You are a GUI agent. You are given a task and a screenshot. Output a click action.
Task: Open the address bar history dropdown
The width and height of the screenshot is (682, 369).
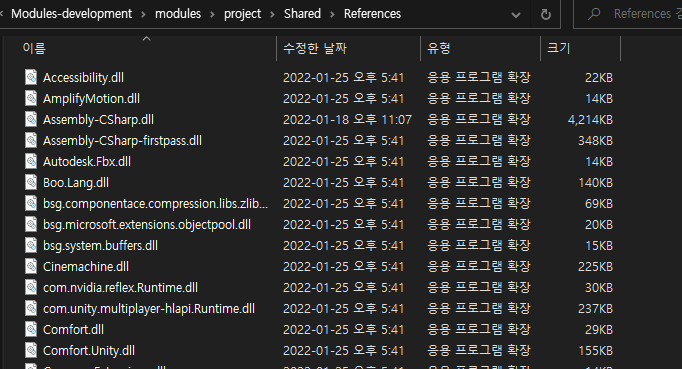coord(516,15)
